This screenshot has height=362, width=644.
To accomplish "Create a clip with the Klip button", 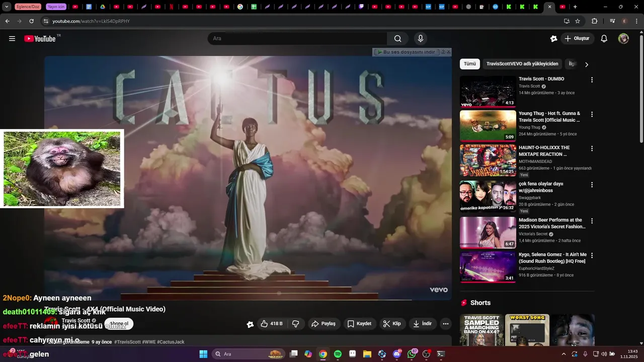I will 392,324.
